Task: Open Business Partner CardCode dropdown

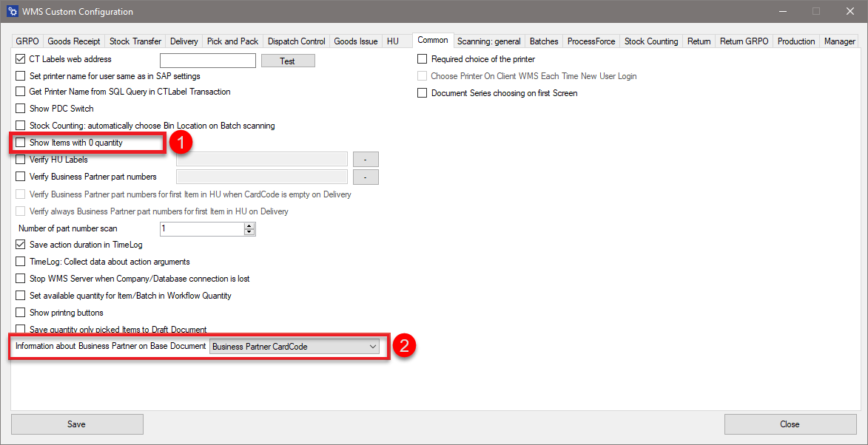Action: 295,347
